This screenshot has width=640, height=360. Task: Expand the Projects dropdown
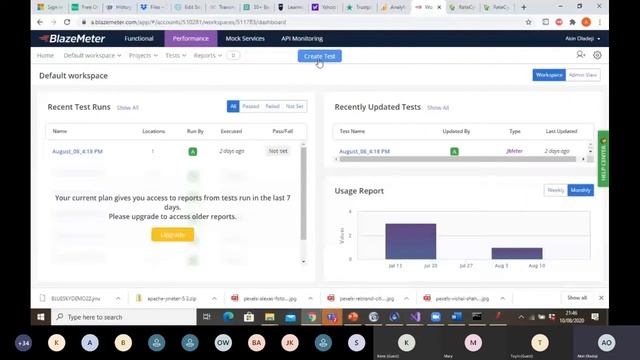point(143,55)
